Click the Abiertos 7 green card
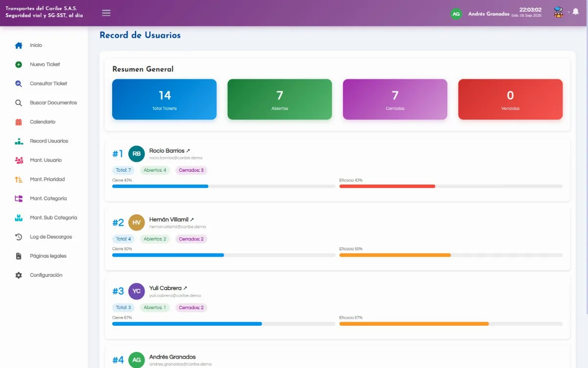This screenshot has width=588, height=368. click(x=280, y=99)
